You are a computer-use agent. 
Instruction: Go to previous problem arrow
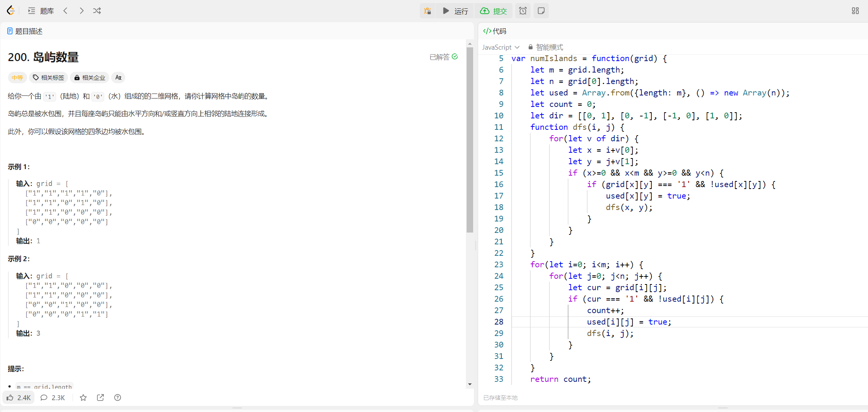[x=66, y=11]
